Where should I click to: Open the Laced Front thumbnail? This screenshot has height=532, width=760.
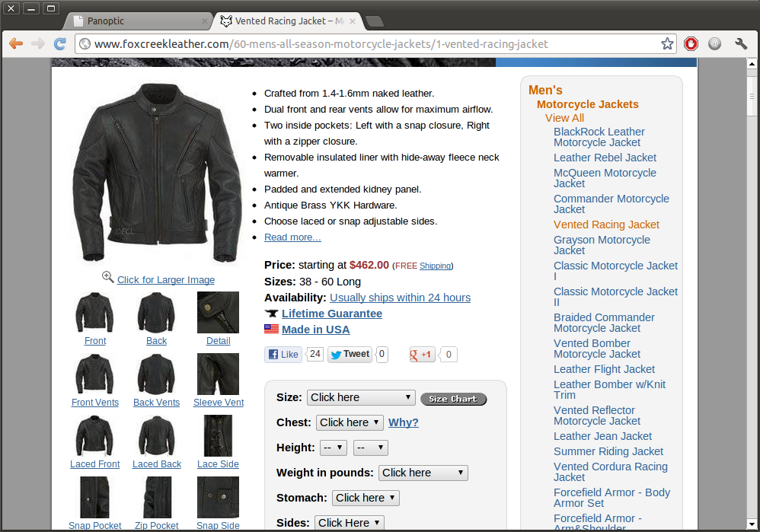[94, 435]
